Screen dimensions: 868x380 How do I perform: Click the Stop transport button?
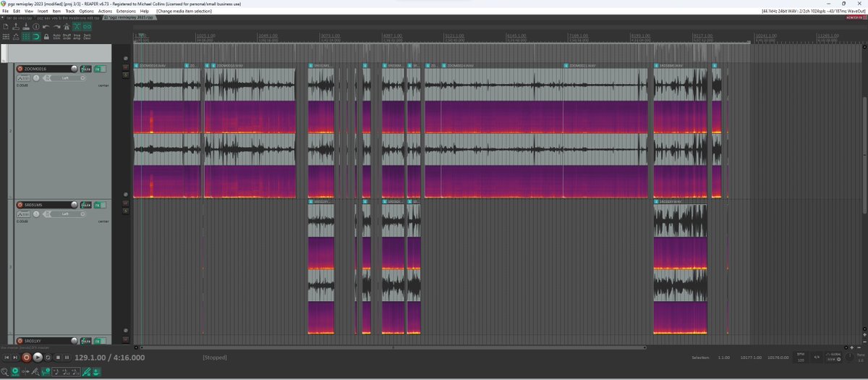tap(58, 358)
